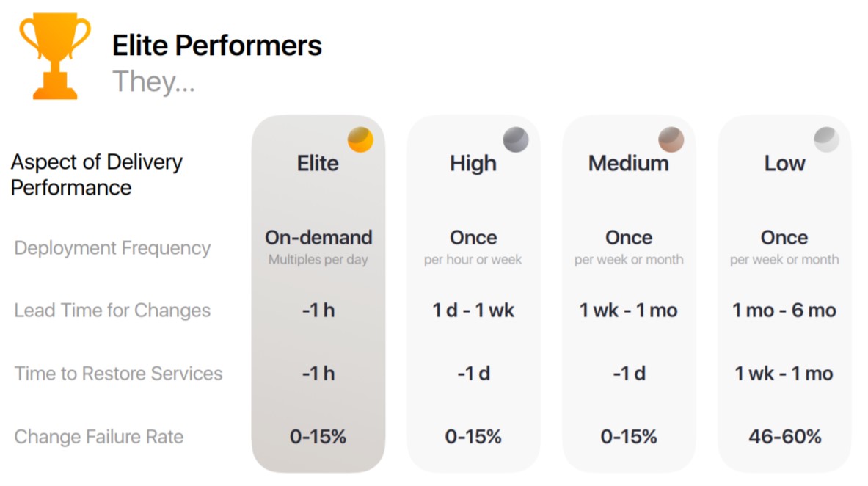
Task: Select the High column header
Action: point(473,164)
